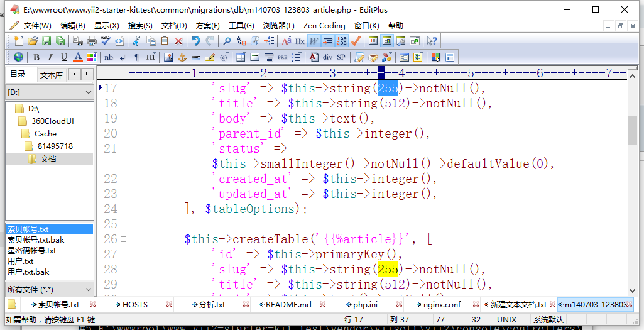Click the Go to Line icon
The image size is (644, 330).
pos(269,41)
